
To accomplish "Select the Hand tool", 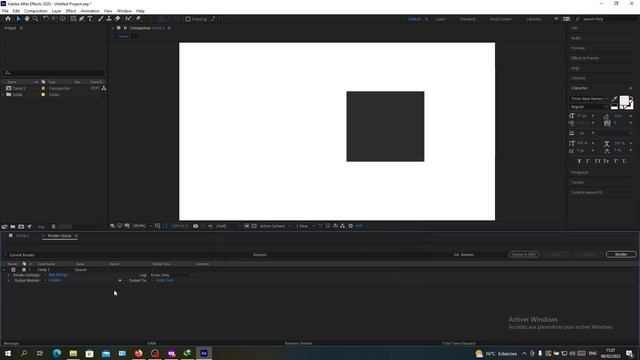I will coord(27,19).
